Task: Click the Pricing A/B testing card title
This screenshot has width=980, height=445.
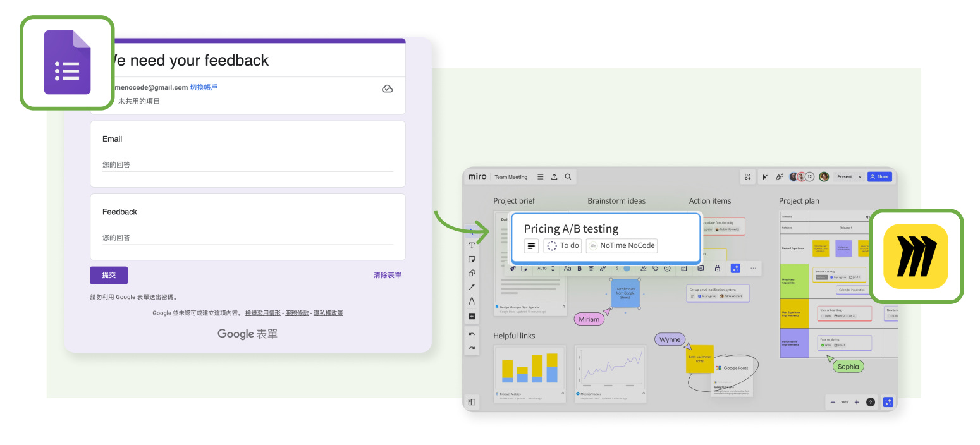Action: tap(571, 229)
